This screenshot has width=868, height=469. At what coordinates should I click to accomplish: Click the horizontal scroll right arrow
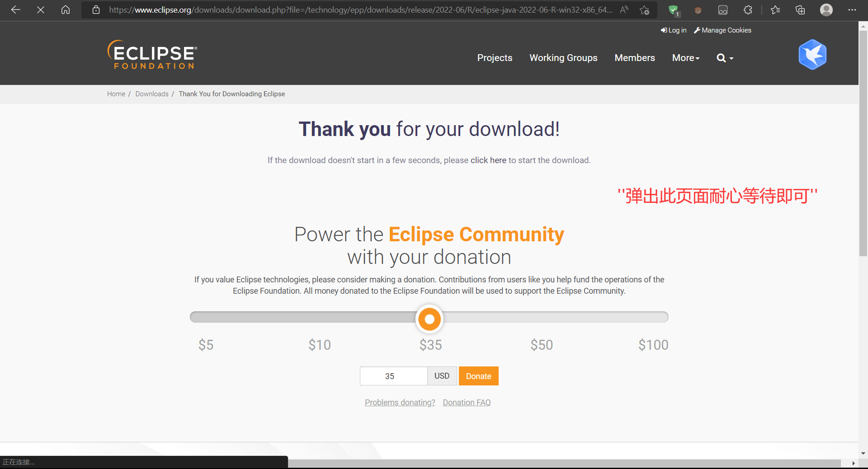853,463
